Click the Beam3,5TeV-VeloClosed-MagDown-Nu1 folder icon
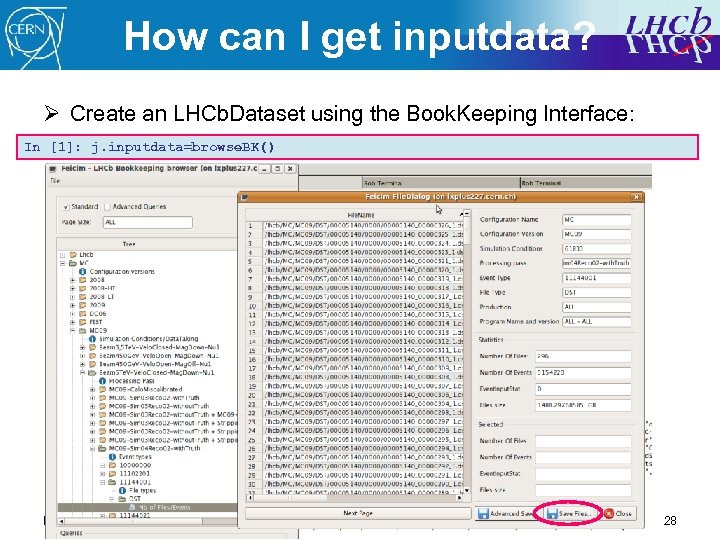 [x=92, y=347]
